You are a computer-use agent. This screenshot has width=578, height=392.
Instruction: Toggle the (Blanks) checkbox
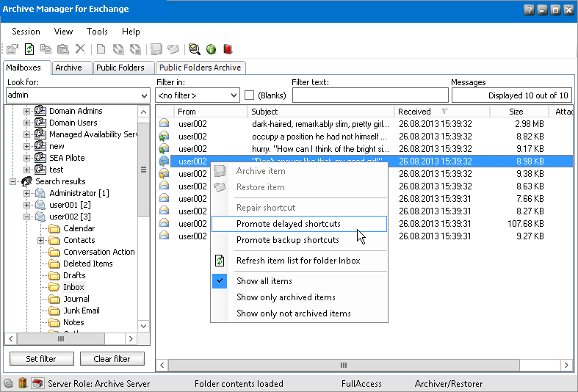click(x=250, y=95)
